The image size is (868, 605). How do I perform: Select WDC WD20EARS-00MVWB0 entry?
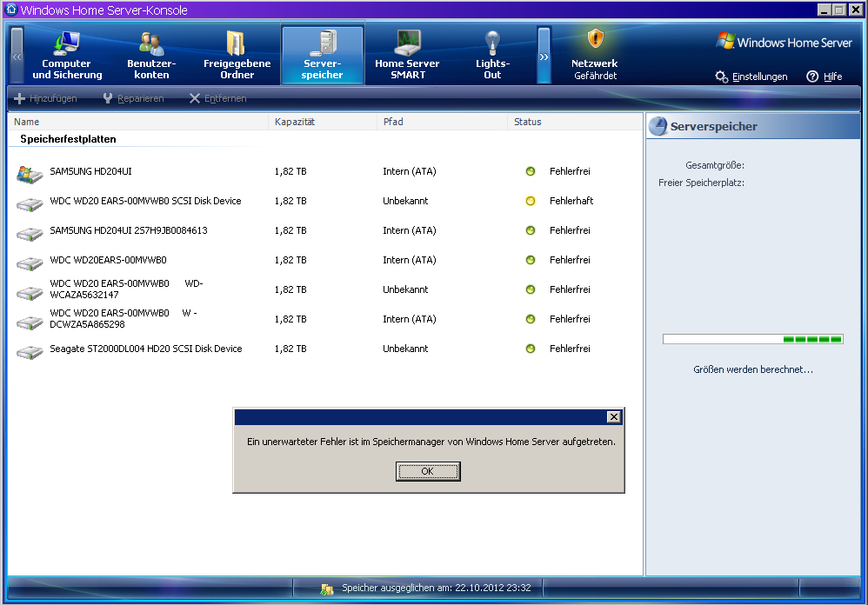[108, 260]
